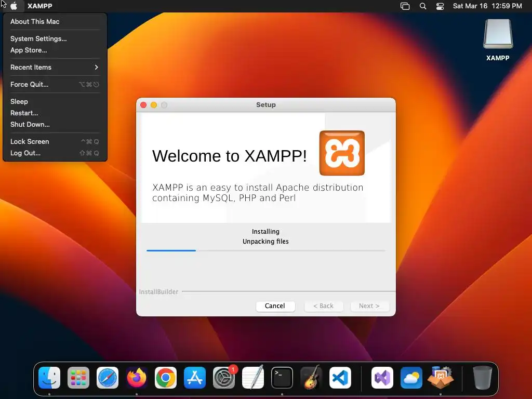Click the Stage Manager menu bar icon
Screen dimensions: 532x399
[405, 6]
